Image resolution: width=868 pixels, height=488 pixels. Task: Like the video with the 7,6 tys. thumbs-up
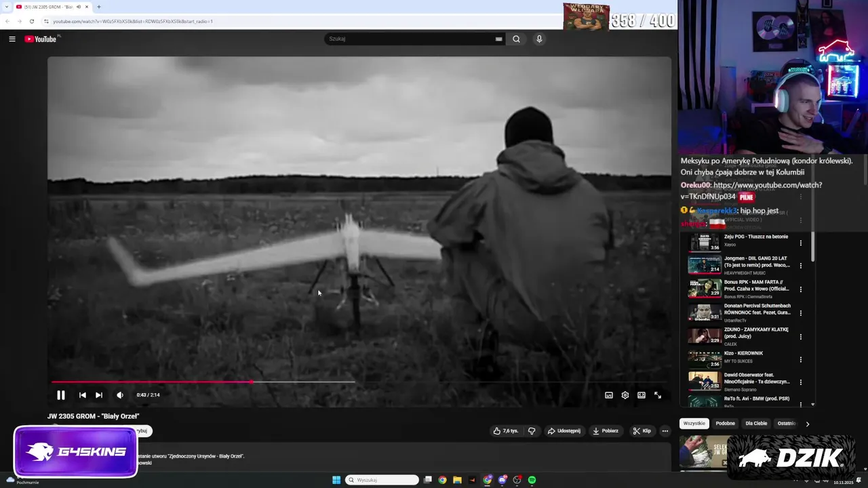point(506,431)
